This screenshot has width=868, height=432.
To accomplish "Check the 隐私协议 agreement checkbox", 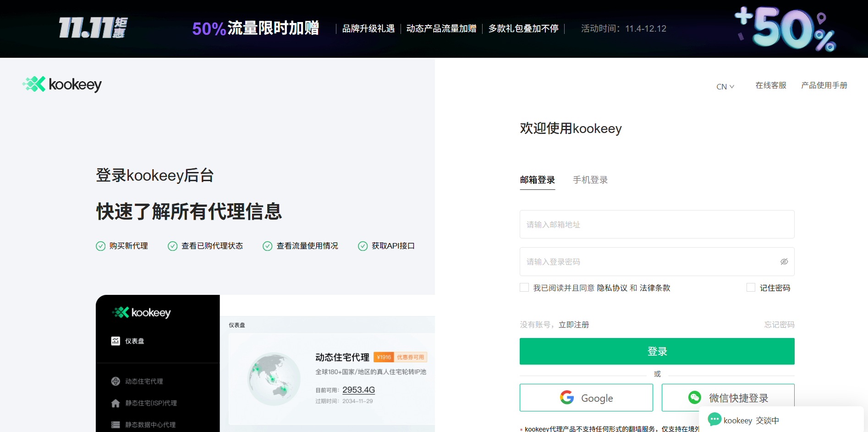I will point(524,287).
